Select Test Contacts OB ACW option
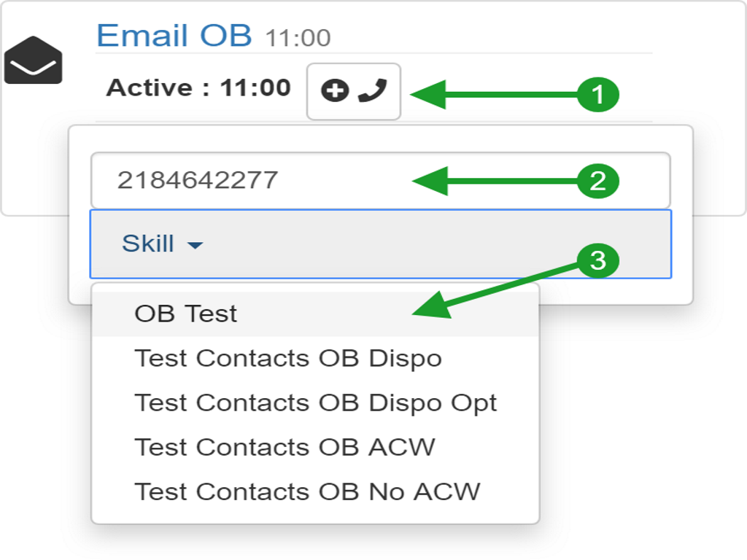Viewport: 747px width, 560px height. coord(285,447)
